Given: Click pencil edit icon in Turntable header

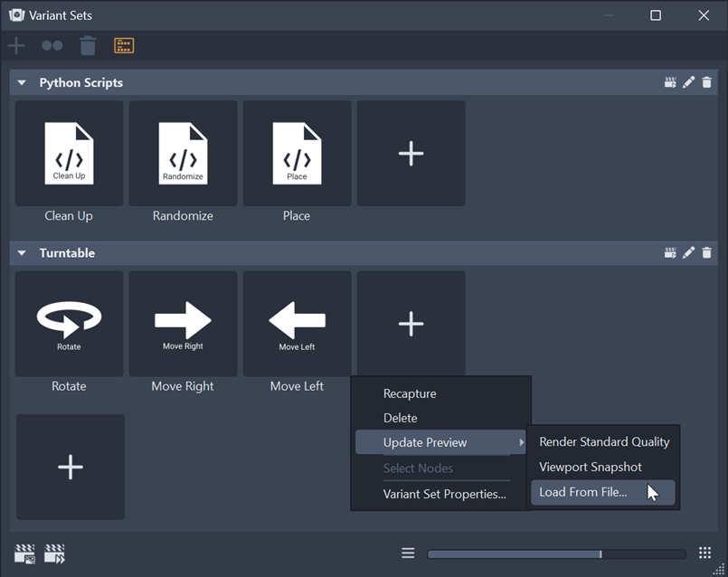Looking at the screenshot, I should tap(688, 253).
